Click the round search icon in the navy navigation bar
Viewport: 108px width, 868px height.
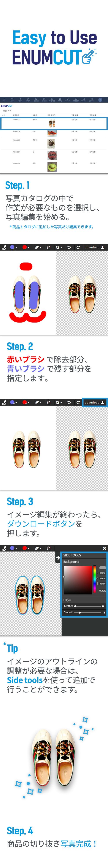point(100,100)
